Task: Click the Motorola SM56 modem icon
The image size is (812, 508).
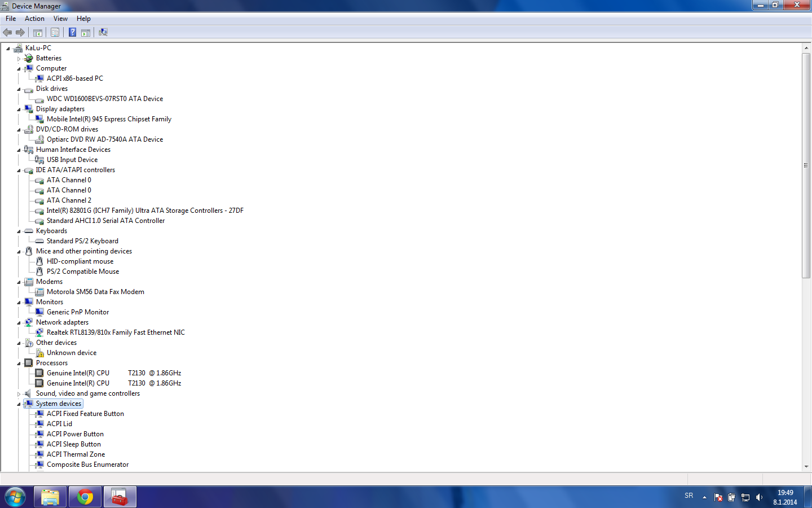Action: (x=39, y=292)
